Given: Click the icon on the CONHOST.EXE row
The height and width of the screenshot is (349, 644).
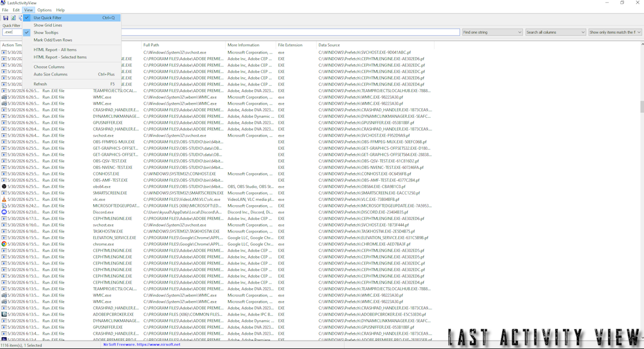Looking at the screenshot, I should click(4, 174).
